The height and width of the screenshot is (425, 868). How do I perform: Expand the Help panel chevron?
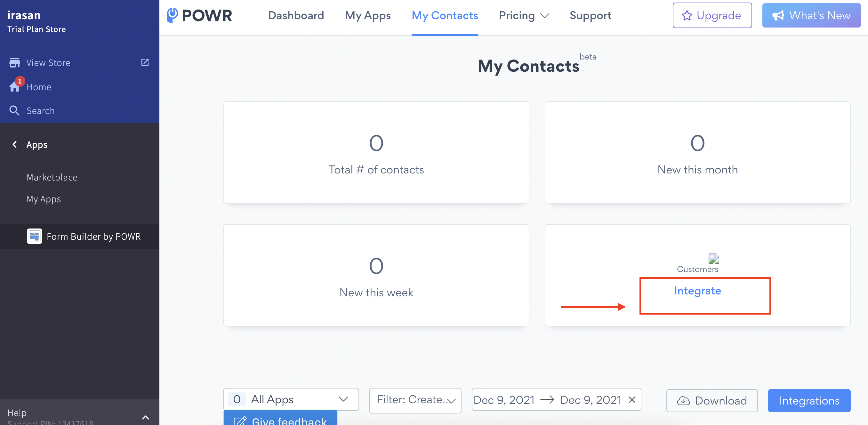[146, 418]
